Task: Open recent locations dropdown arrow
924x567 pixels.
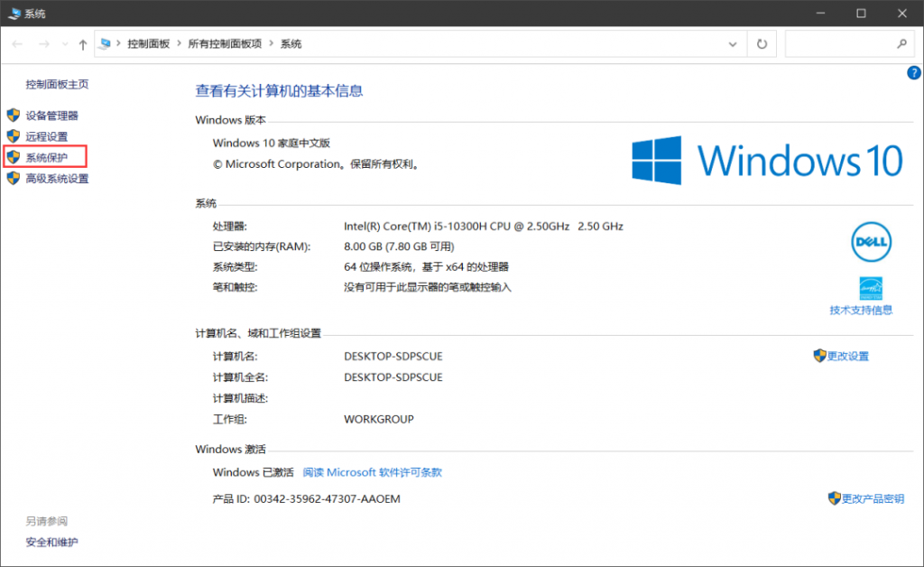Action: click(64, 44)
